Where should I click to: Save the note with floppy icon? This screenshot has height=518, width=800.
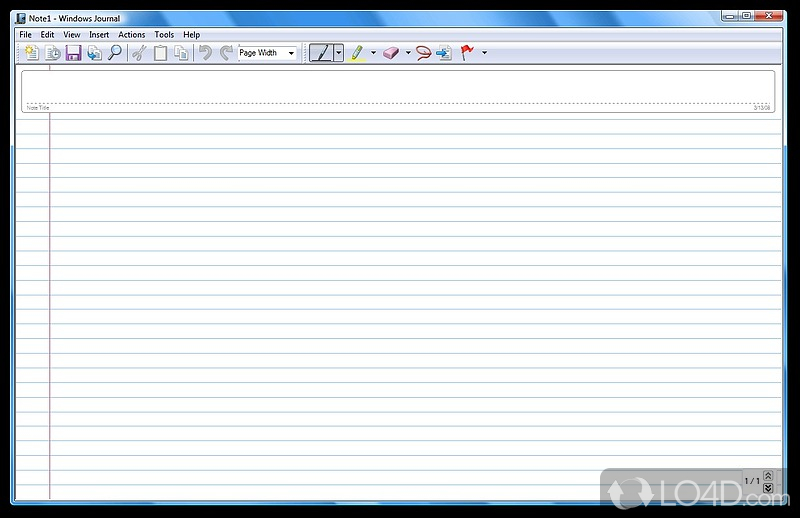pos(73,53)
